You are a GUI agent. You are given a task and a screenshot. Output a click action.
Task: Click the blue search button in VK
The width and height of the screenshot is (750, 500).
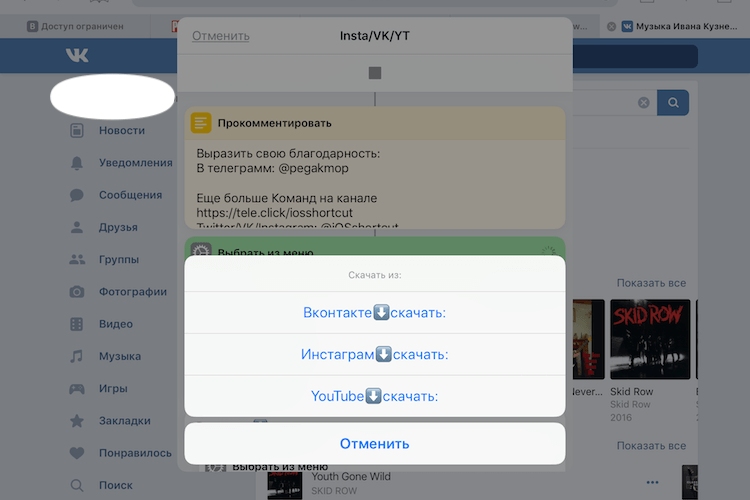pos(673,102)
